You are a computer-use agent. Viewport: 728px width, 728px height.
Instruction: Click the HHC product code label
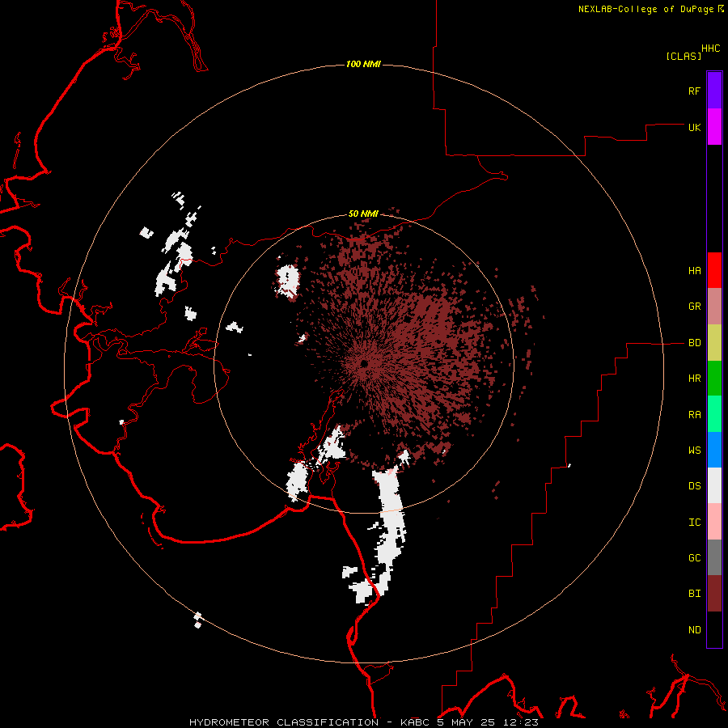[710, 49]
